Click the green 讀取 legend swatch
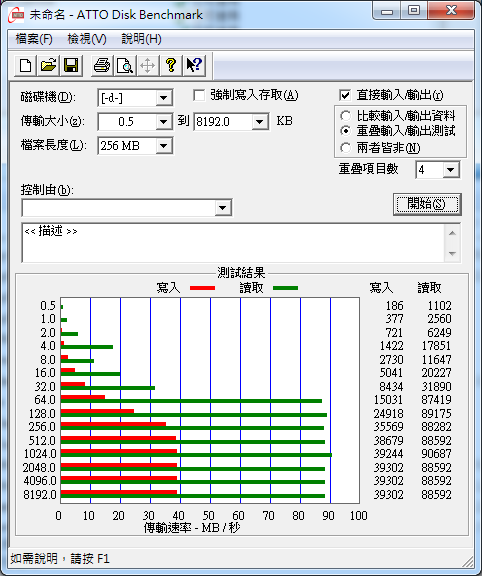This screenshot has width=482, height=576. pyautogui.click(x=285, y=288)
